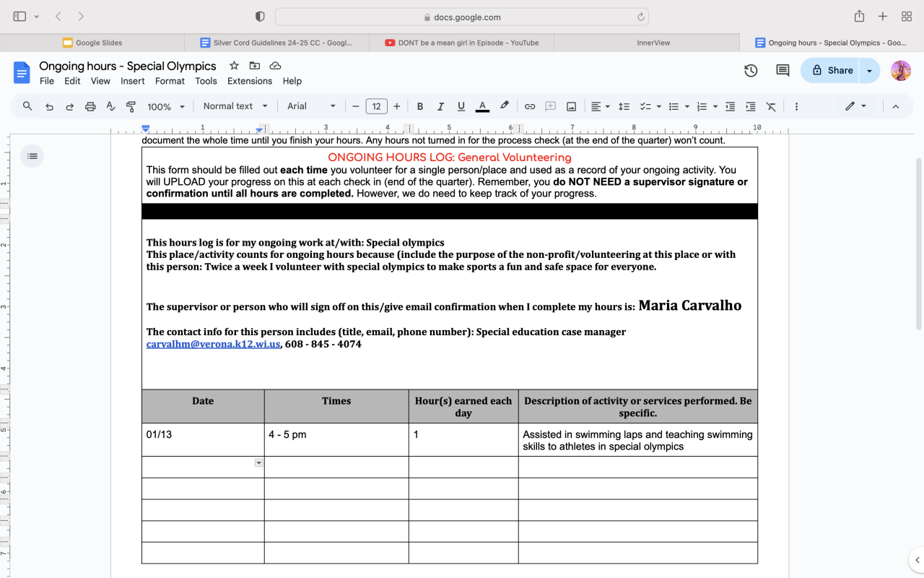Open the text color picker
Screen dimensions: 924x578
point(482,106)
